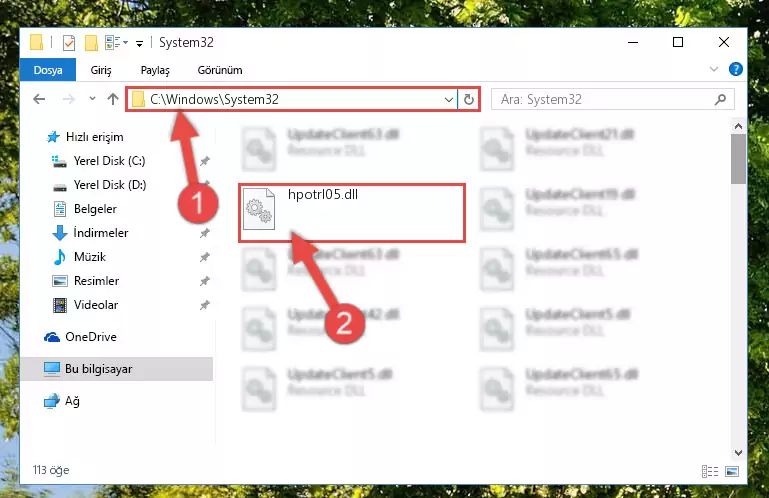Click the search magnifier icon
This screenshot has height=498, width=769.
pos(720,100)
